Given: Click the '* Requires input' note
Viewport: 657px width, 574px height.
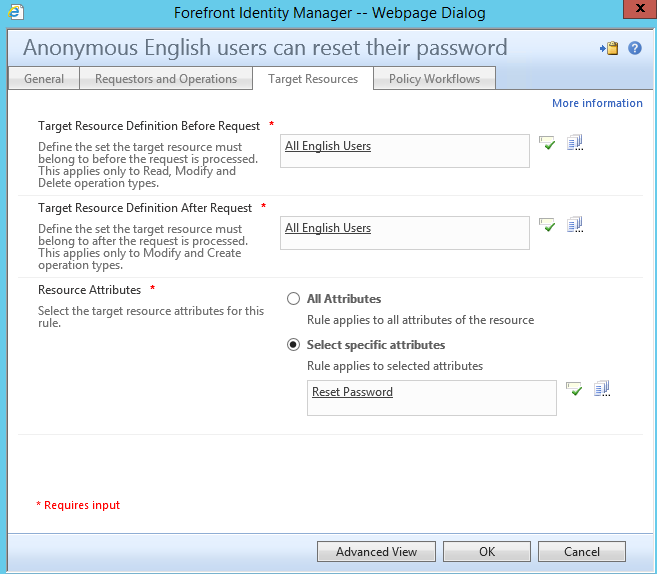Looking at the screenshot, I should [x=78, y=505].
